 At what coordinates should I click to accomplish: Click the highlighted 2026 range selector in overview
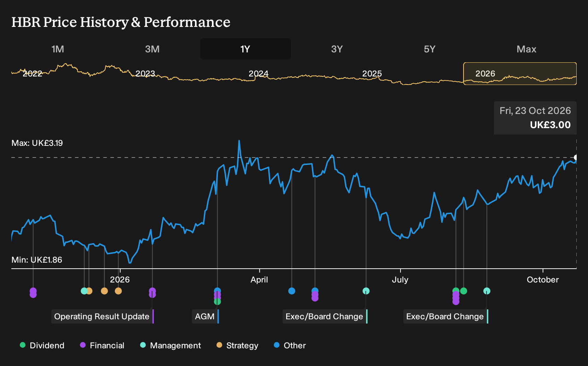point(520,74)
